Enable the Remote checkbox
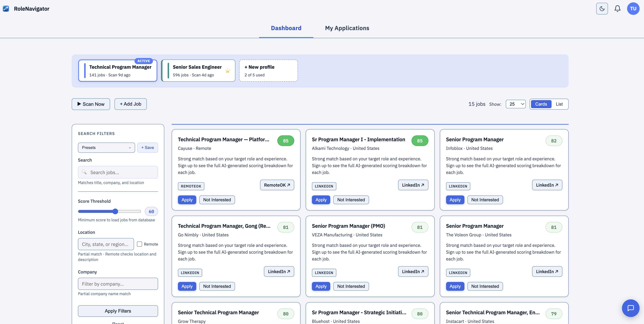Screen dimensions: 644x324 tap(139, 244)
